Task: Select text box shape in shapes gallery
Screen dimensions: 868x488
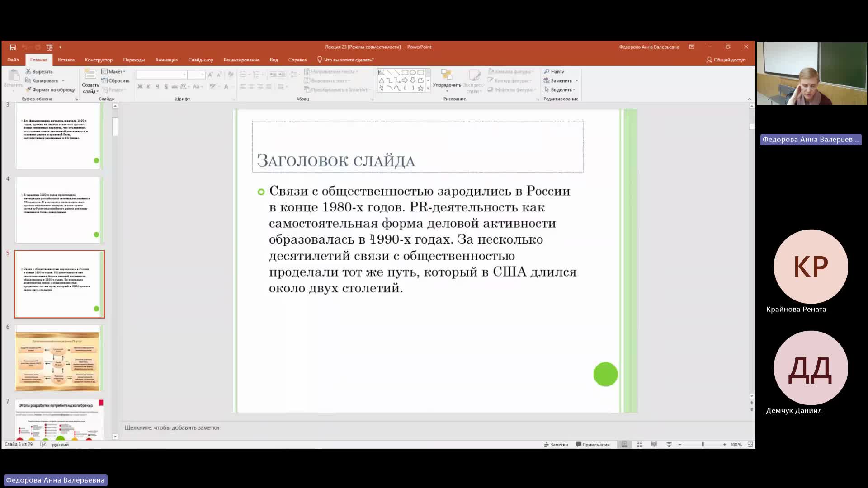Action: (381, 72)
